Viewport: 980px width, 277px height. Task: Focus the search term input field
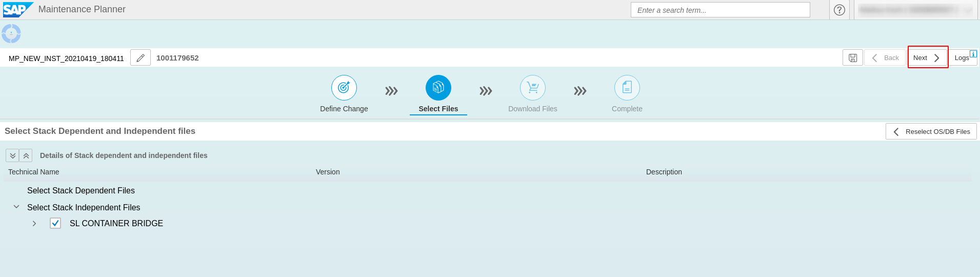[x=721, y=10]
